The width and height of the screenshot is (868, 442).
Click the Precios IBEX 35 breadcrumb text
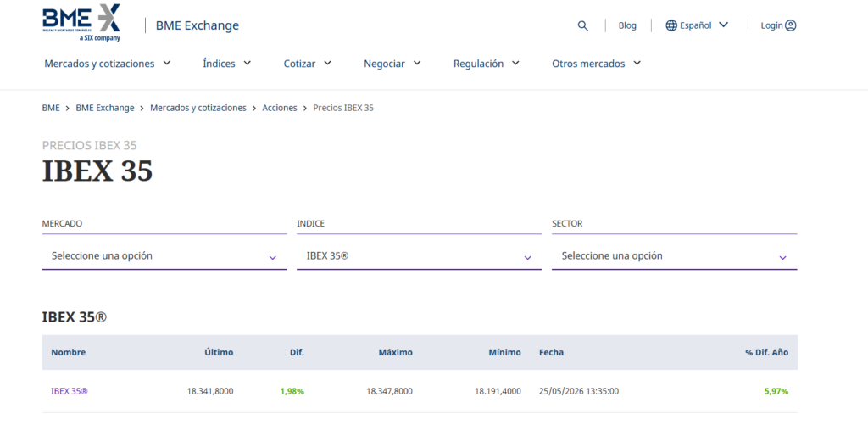[x=343, y=108]
